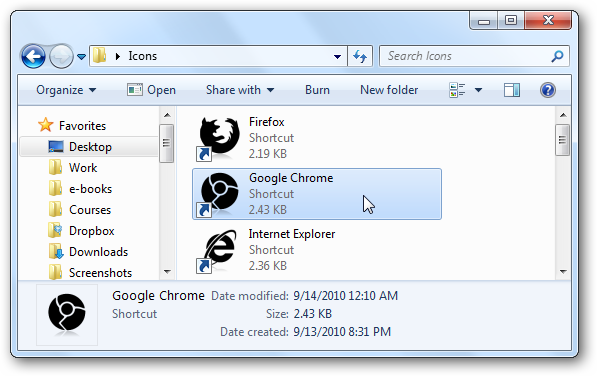Click the magnifier search icon
Viewport: 597px width, 376px height.
click(557, 56)
